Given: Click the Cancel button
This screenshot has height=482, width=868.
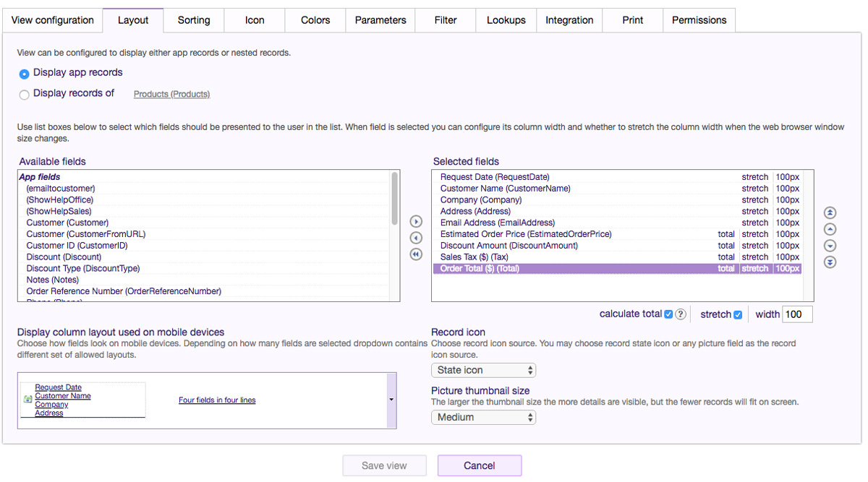Looking at the screenshot, I should pyautogui.click(x=479, y=465).
